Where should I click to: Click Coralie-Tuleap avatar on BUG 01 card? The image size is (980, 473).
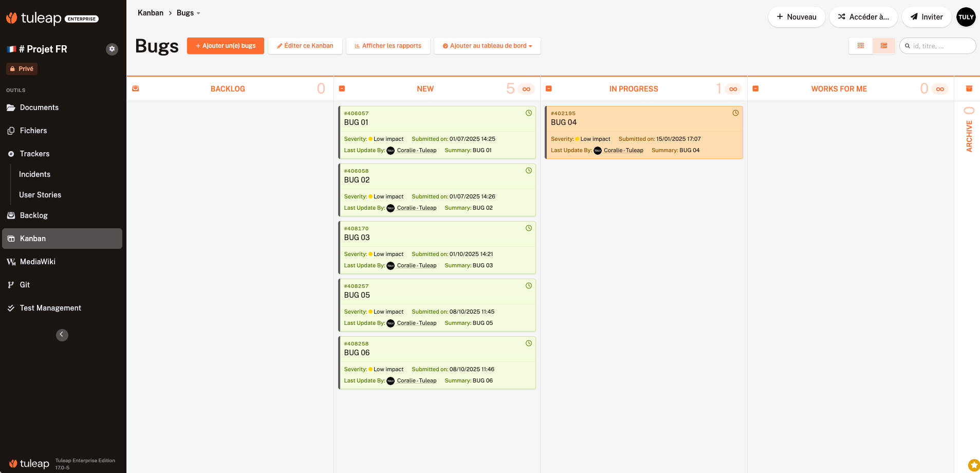click(x=391, y=151)
